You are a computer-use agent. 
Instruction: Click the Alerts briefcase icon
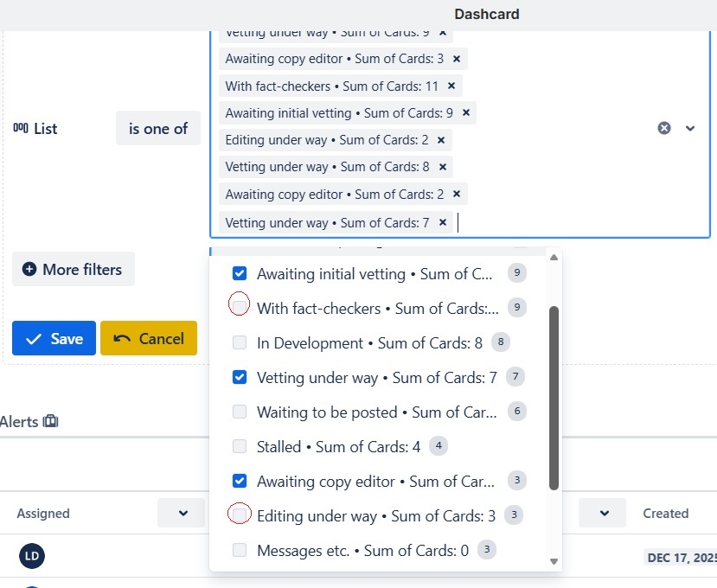50,421
